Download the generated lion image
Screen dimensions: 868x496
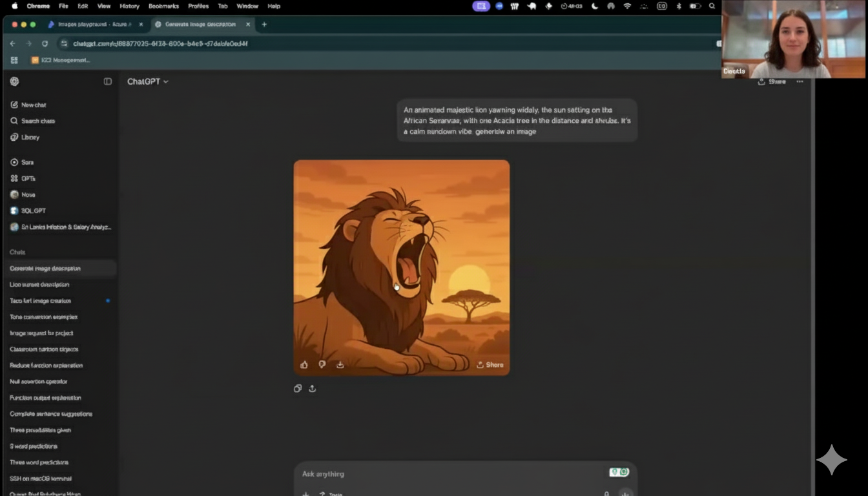(340, 365)
